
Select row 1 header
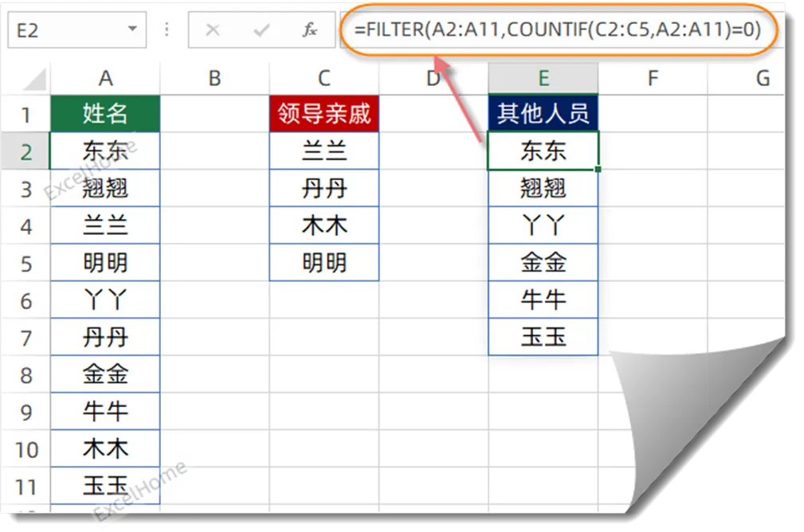(x=25, y=114)
